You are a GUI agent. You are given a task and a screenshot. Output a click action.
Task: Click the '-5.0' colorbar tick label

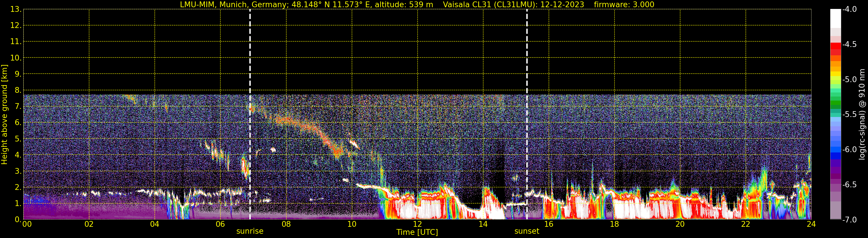click(849, 80)
